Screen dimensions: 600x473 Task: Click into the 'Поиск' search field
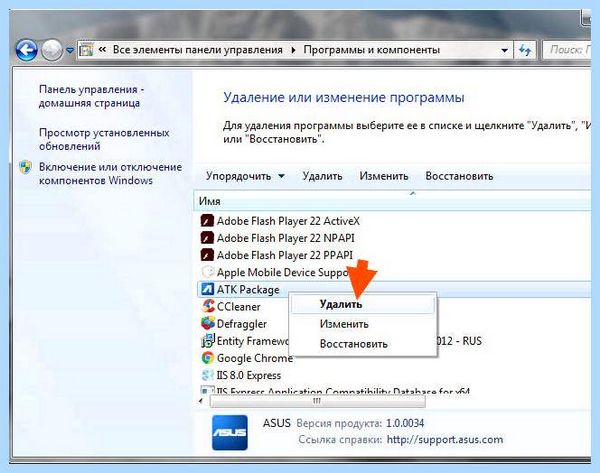pyautogui.click(x=567, y=50)
